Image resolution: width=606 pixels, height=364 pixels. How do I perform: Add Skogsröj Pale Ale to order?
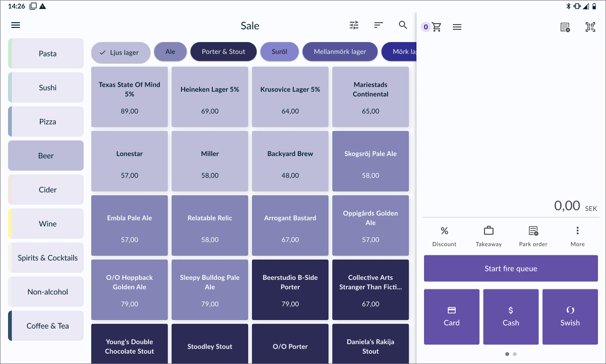click(x=371, y=161)
